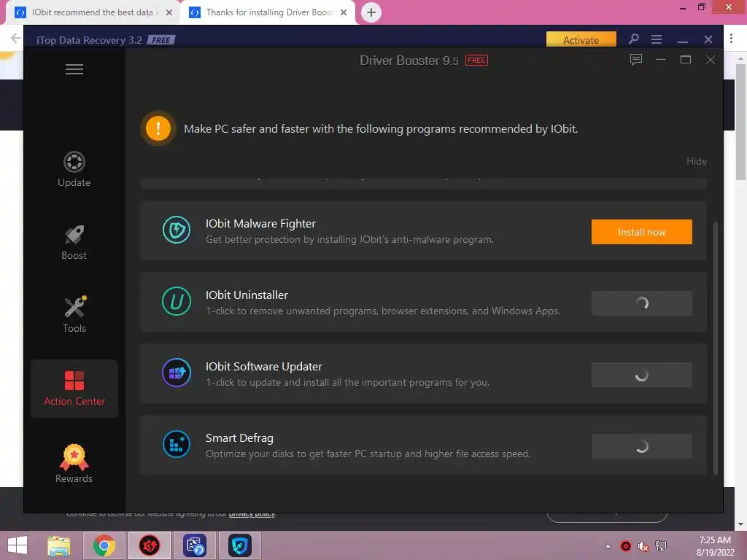Open the iTop Data Recovery menu icon
The image size is (747, 560).
[657, 39]
